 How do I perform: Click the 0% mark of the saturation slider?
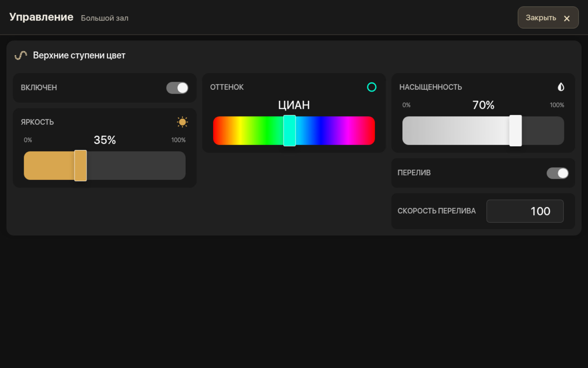[x=406, y=105]
